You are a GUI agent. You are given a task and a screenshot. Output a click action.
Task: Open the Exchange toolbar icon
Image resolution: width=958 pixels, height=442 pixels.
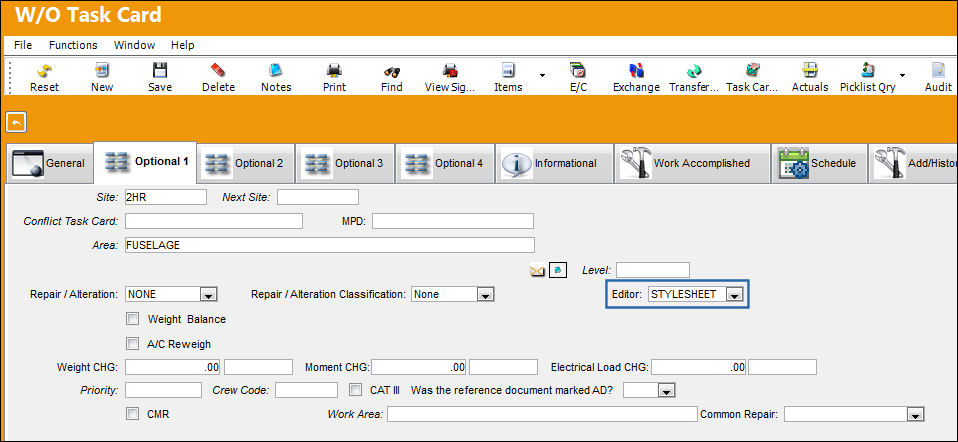click(636, 70)
